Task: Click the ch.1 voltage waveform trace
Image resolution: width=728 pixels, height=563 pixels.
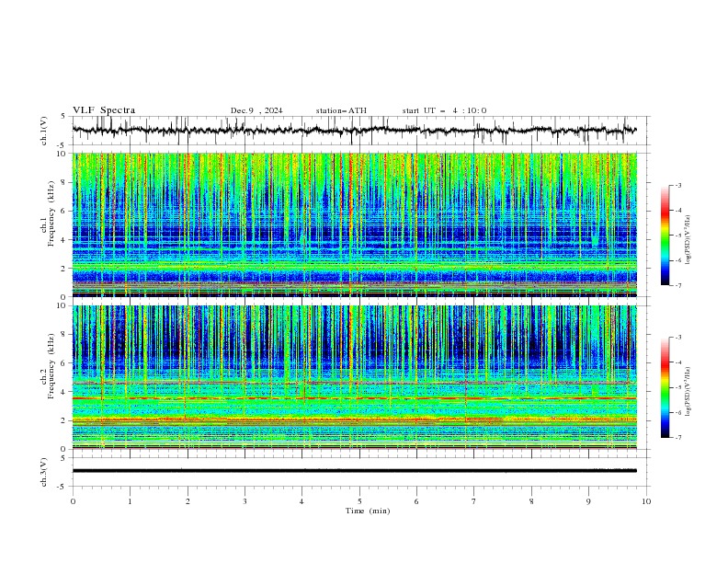Action: pos(354,131)
